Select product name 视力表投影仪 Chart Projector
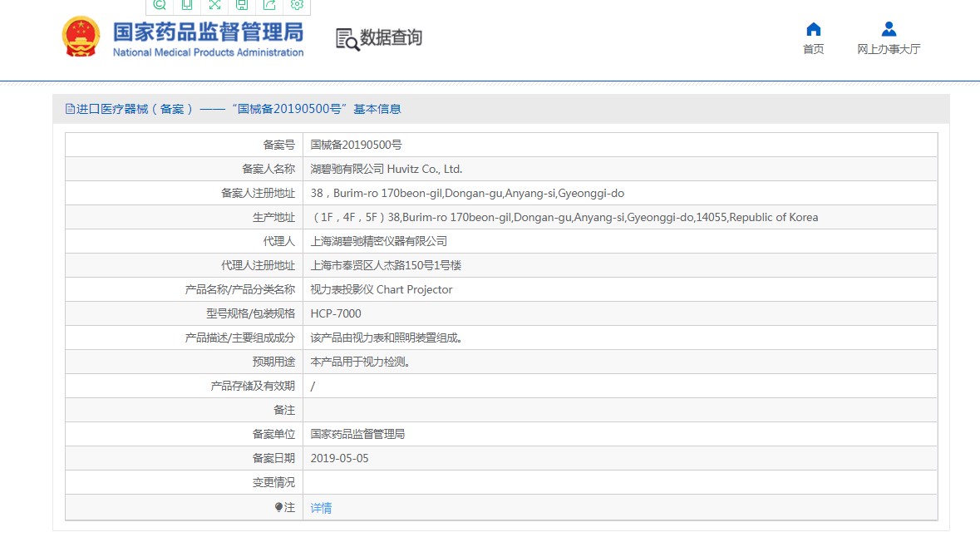980x542 pixels. click(x=382, y=289)
